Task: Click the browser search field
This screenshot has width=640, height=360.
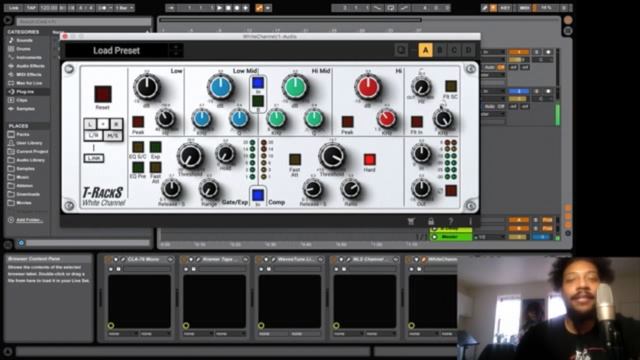Action: [x=84, y=21]
